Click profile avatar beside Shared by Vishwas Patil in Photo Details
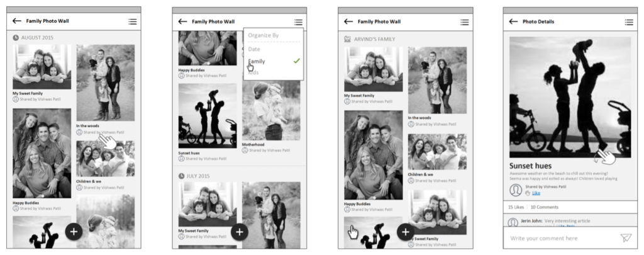Screen dimensions: 644x255 click(x=515, y=190)
